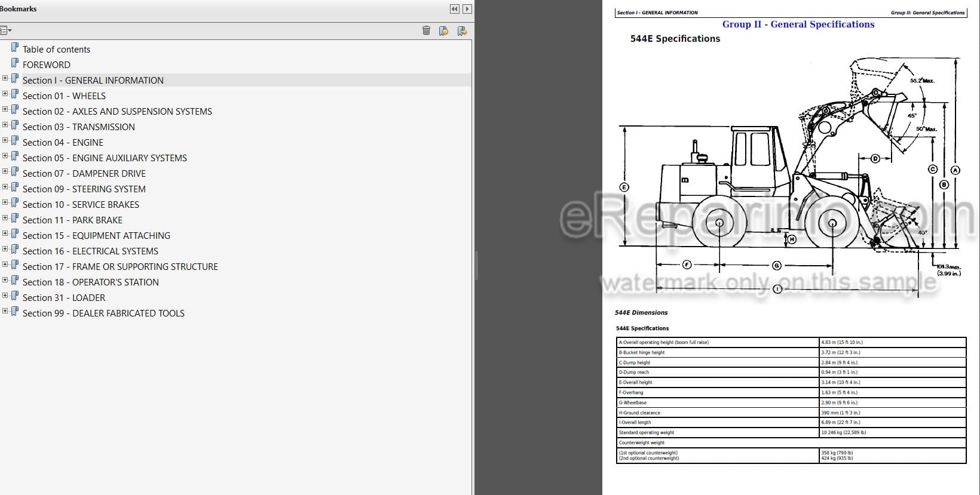Expand Section 99 - DEALER FABRICATED TOOLS node
Viewport: 980px width, 495px height.
point(5,311)
